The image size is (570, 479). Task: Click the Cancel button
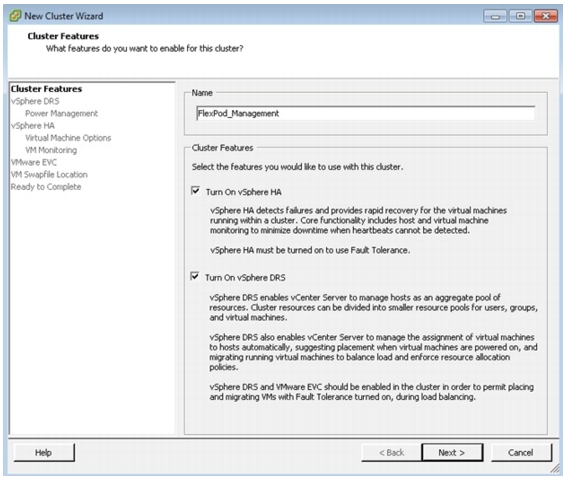pyautogui.click(x=521, y=452)
